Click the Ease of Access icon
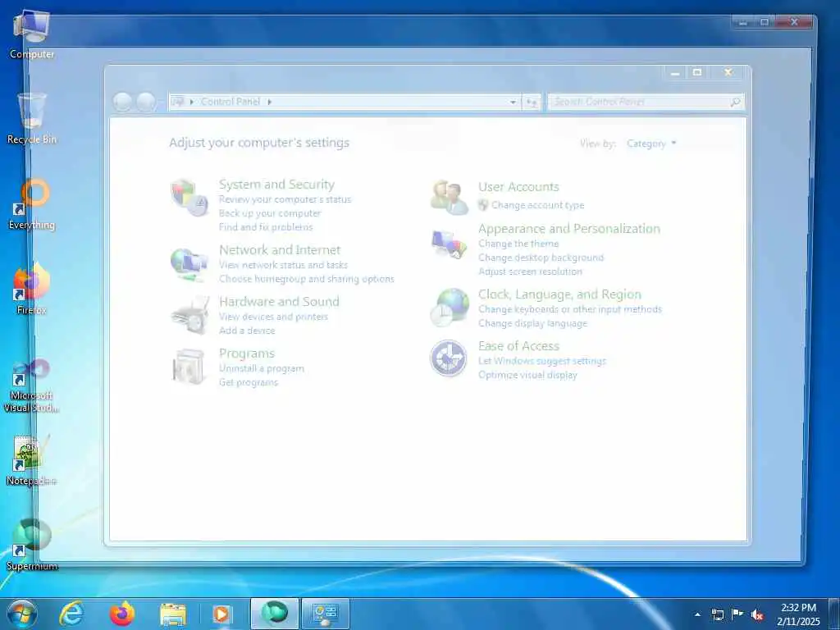840x630 pixels. tap(449, 358)
